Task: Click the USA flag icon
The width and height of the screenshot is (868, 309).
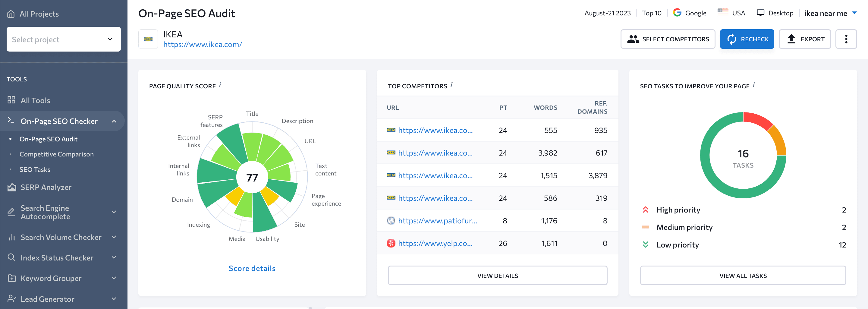Action: click(723, 13)
